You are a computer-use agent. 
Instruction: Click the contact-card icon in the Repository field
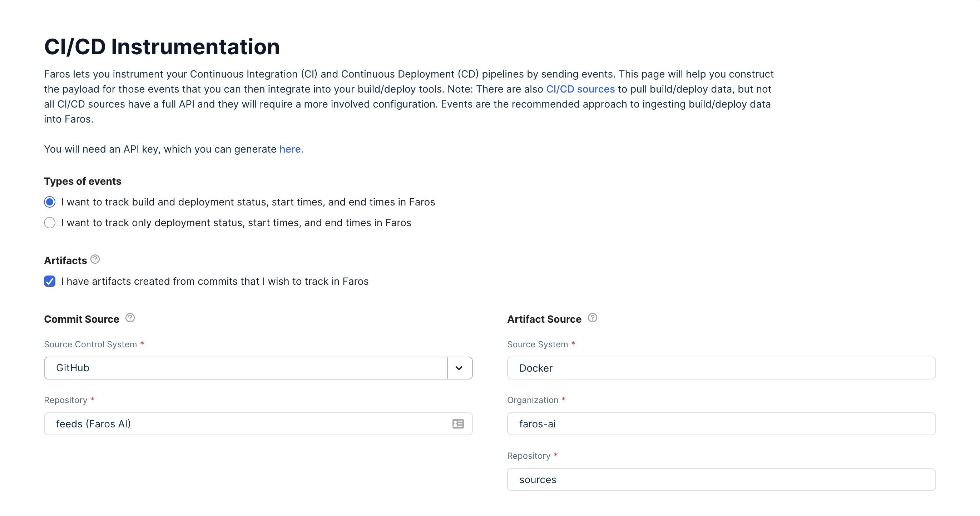click(458, 423)
